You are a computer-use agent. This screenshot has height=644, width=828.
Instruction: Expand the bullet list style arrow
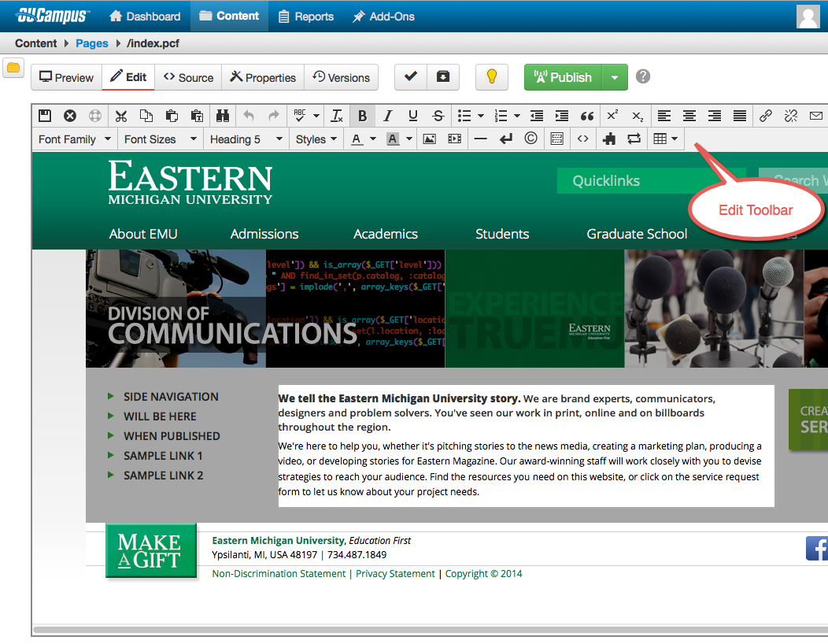pyautogui.click(x=481, y=116)
